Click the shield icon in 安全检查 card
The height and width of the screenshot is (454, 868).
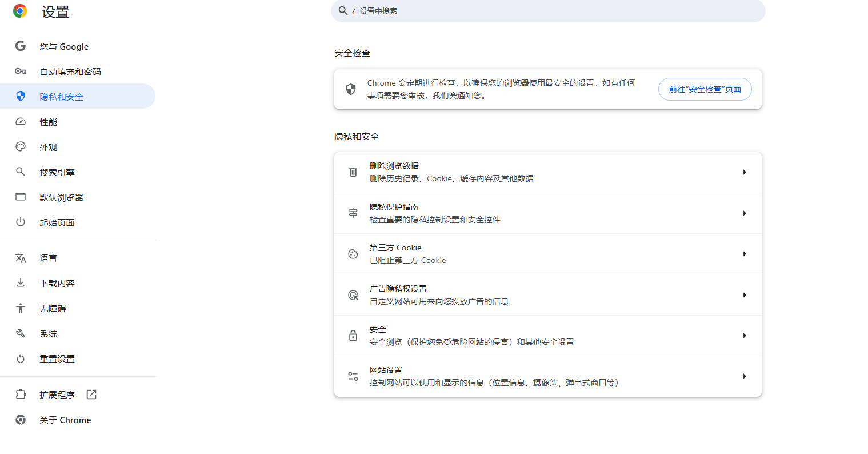351,89
